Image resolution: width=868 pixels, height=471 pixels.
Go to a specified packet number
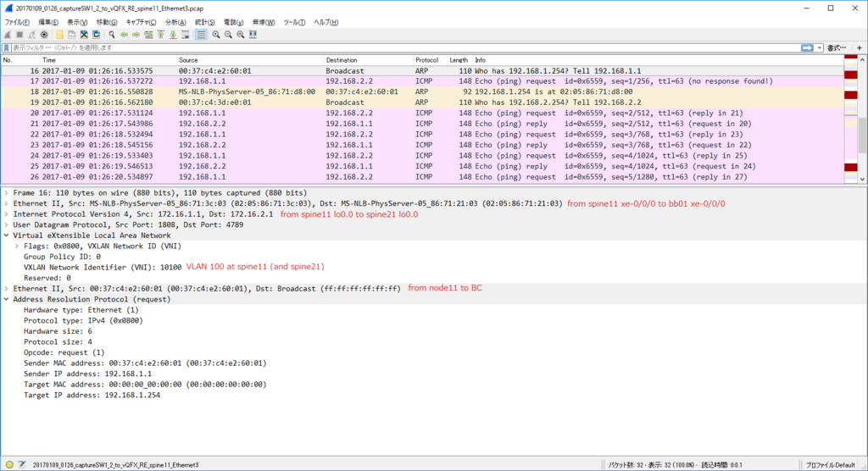point(148,35)
